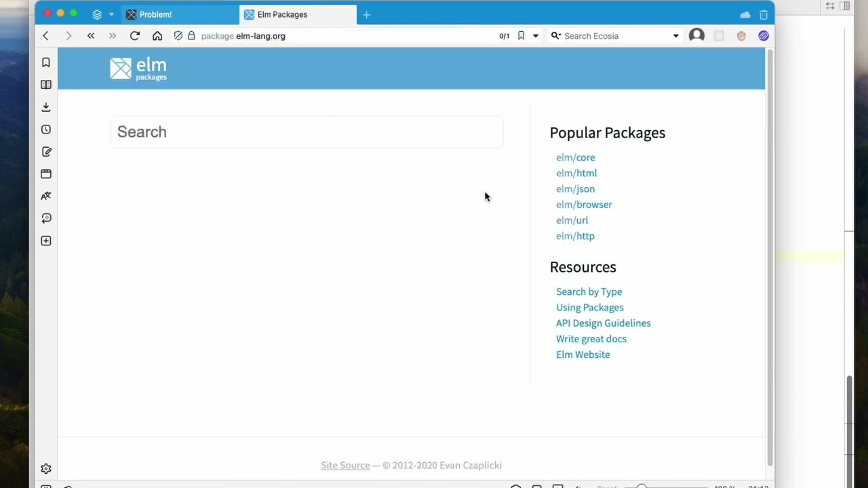The image size is (868, 488).
Task: Switch to the Problem! tab
Action: coord(180,14)
